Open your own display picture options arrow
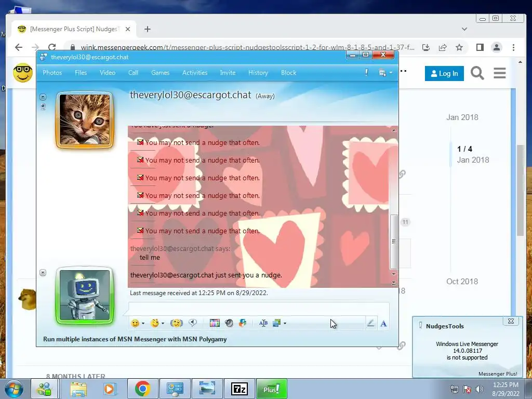532x399 pixels. coord(43,272)
